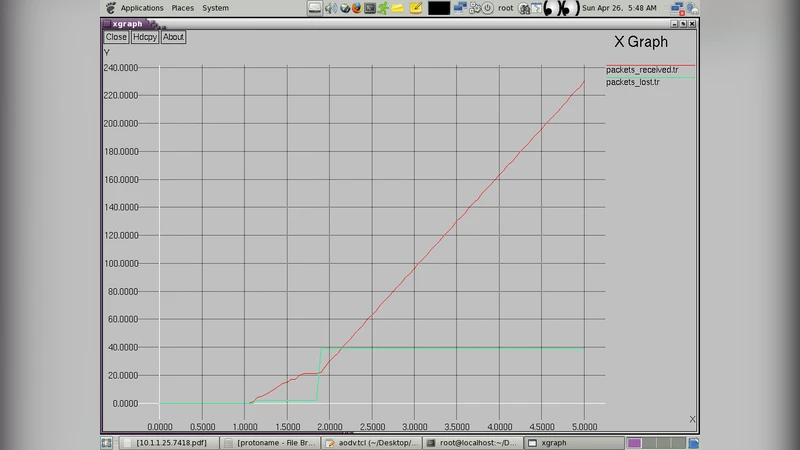Open the Applications menu

point(141,8)
